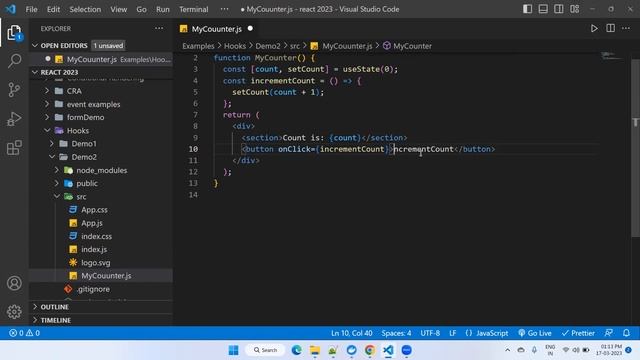Open the Extensions view
Screen dimensions: 640x360
14,148
